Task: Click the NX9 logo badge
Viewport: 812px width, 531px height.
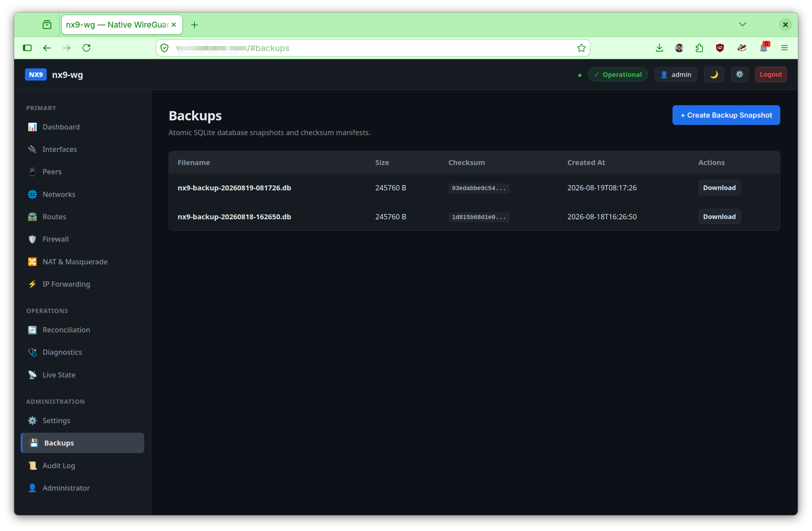Action: coord(36,75)
